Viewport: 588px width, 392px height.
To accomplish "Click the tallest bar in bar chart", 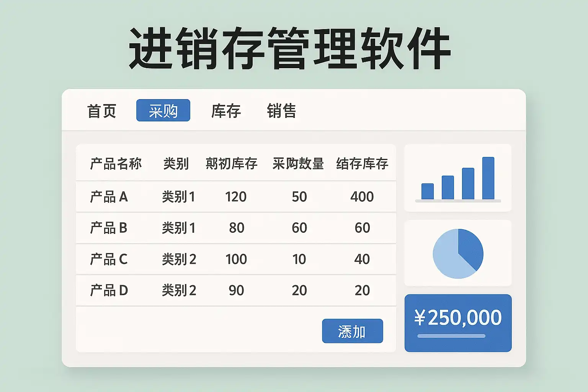I will (x=488, y=178).
